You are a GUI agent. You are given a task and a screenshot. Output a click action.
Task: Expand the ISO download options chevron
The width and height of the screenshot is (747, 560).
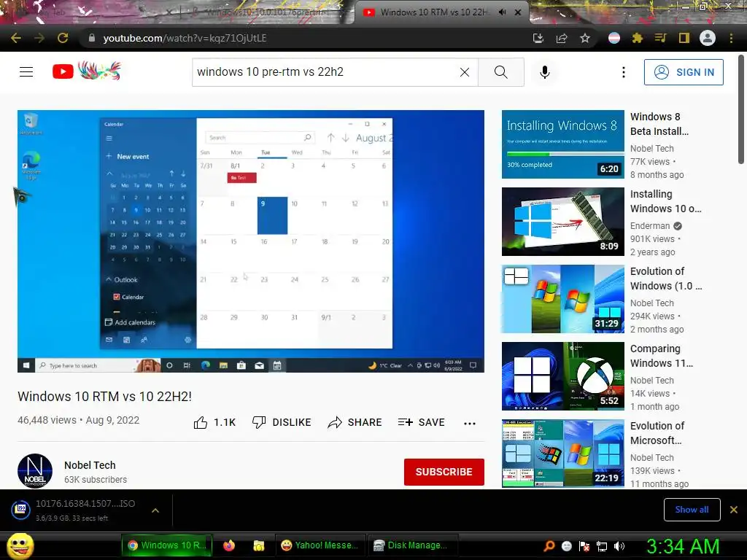(x=155, y=510)
